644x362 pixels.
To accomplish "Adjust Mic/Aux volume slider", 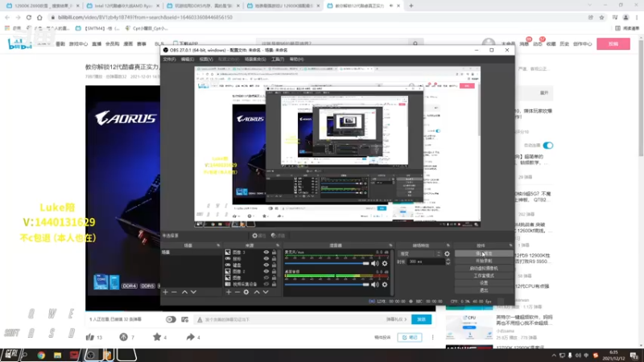I will (327, 264).
